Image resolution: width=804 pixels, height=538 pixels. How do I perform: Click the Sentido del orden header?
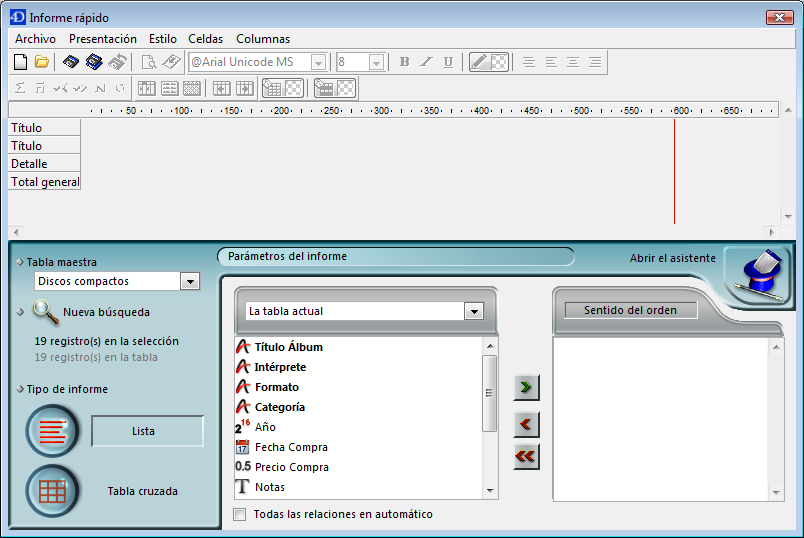630,310
